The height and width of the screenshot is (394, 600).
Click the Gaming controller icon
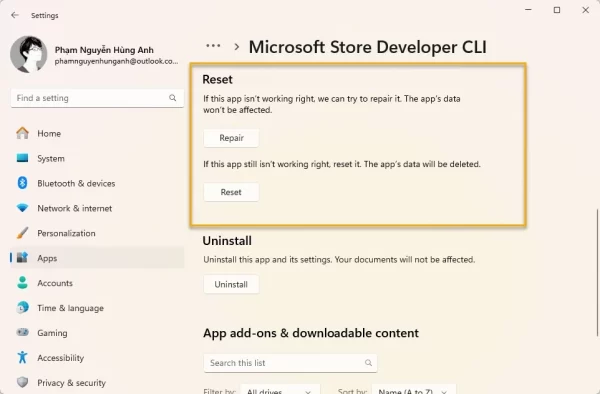click(23, 332)
